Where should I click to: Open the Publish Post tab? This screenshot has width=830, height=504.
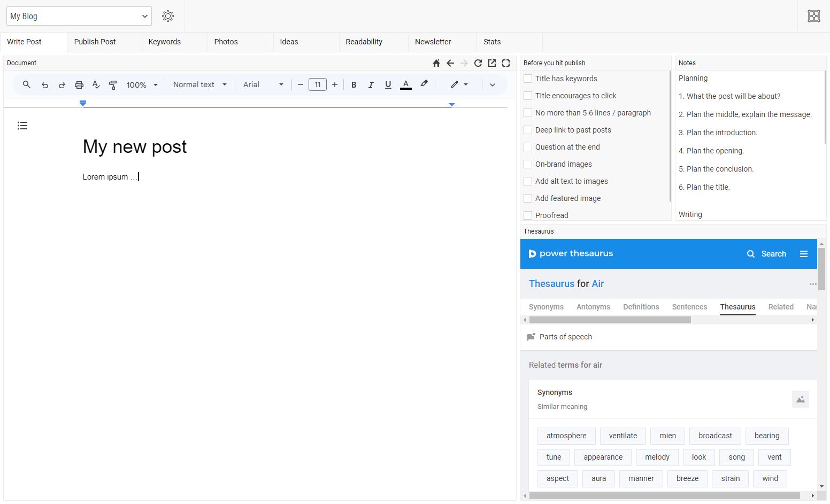[95, 42]
